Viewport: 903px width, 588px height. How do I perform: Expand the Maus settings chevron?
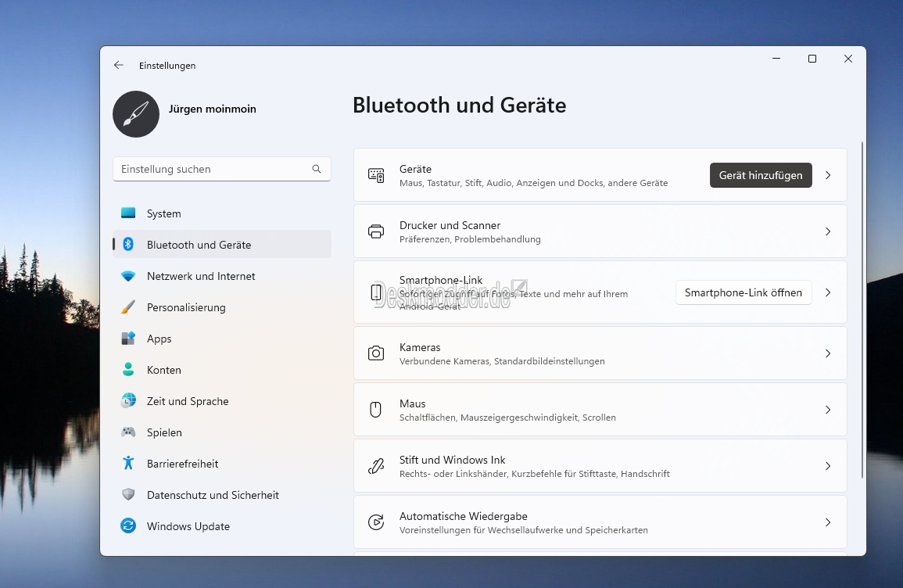tap(828, 410)
